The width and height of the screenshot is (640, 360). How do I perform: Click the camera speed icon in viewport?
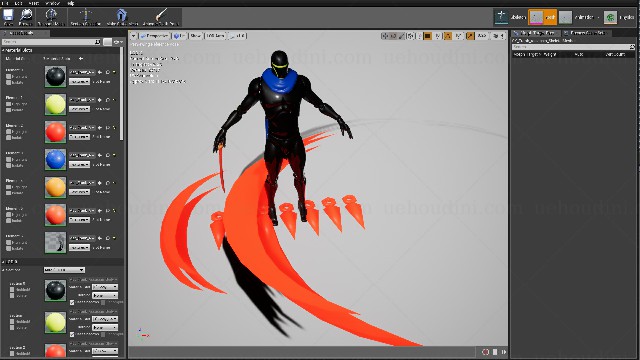[x=497, y=36]
